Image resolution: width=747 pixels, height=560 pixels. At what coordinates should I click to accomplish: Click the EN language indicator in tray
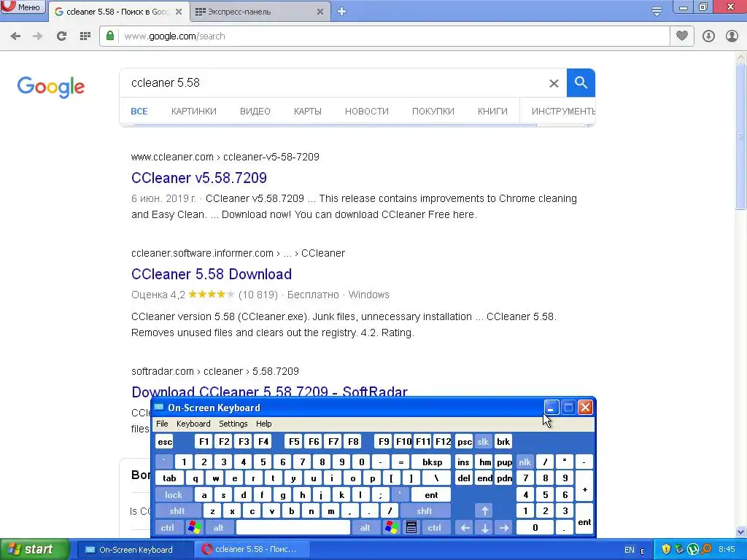(630, 550)
